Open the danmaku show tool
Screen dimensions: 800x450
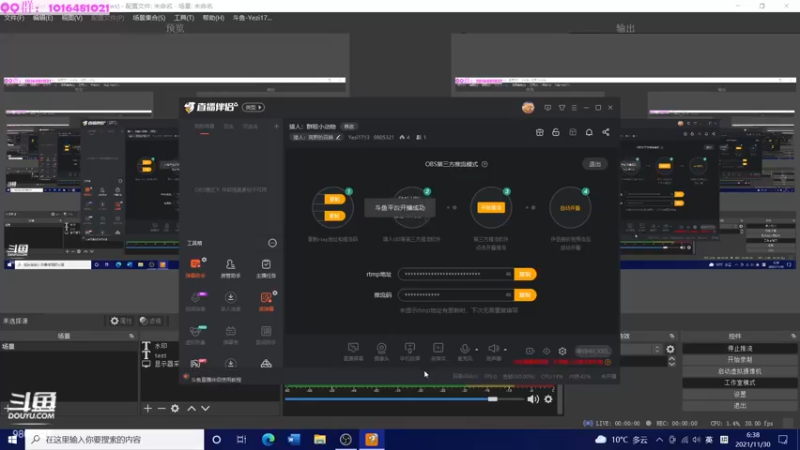pyautogui.click(x=231, y=334)
